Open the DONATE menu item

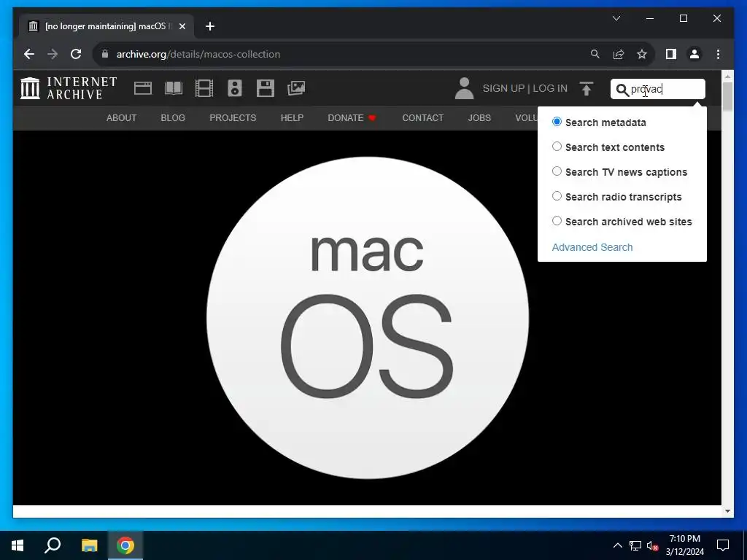(352, 117)
